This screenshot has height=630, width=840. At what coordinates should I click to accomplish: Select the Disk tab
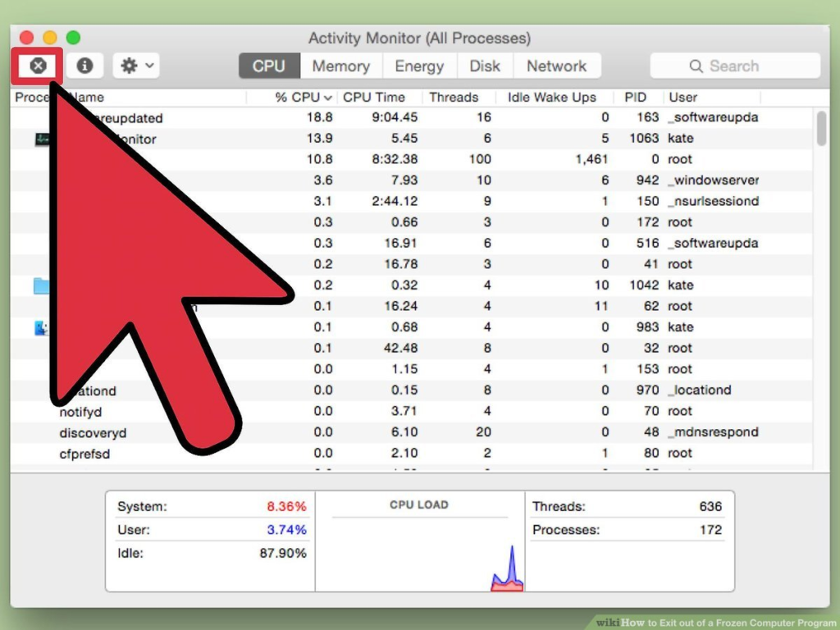[x=485, y=66]
